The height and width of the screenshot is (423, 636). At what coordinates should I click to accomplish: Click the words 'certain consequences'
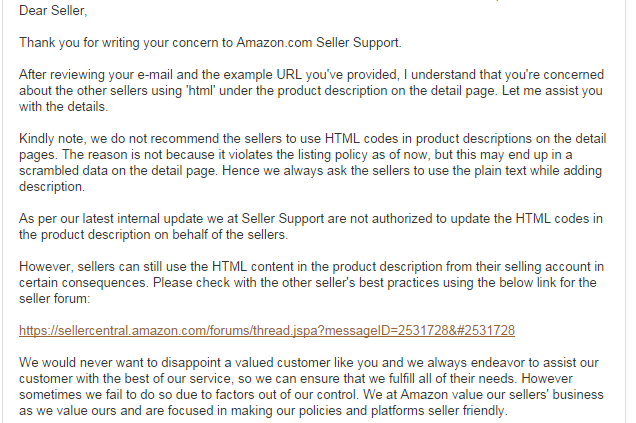(x=84, y=282)
